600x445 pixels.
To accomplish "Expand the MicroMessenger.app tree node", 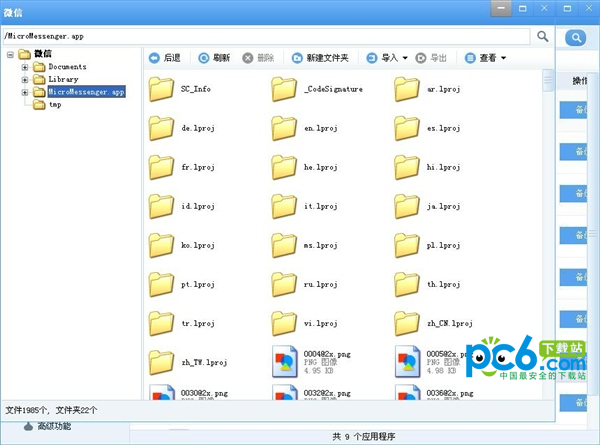I will [x=24, y=92].
